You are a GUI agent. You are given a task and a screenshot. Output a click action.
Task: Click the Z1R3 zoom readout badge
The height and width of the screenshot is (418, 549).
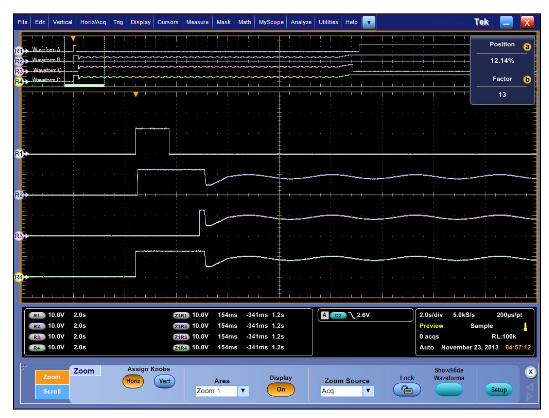click(181, 337)
